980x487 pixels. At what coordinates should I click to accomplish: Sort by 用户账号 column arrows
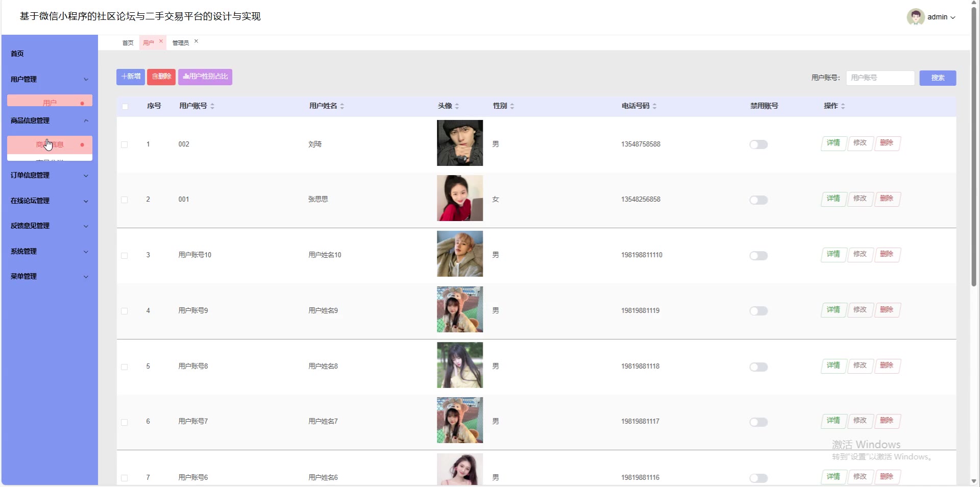[212, 106]
